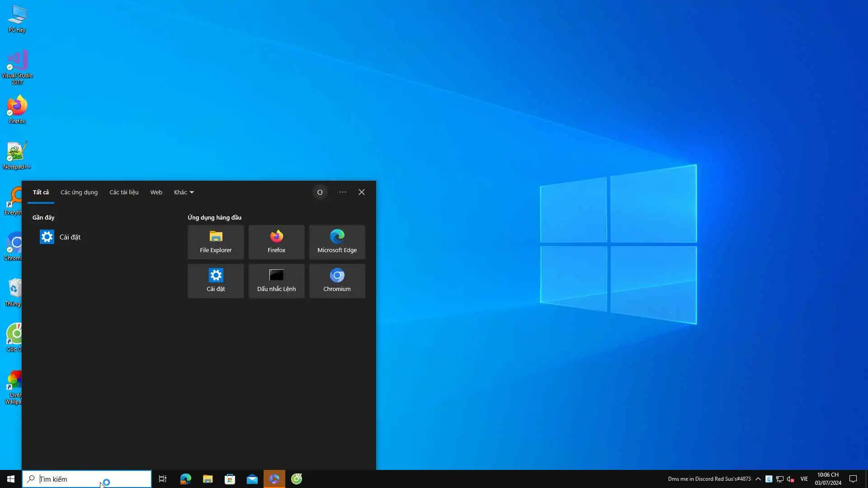Open the three-dots options menu
This screenshot has width=868, height=488.
(x=343, y=192)
